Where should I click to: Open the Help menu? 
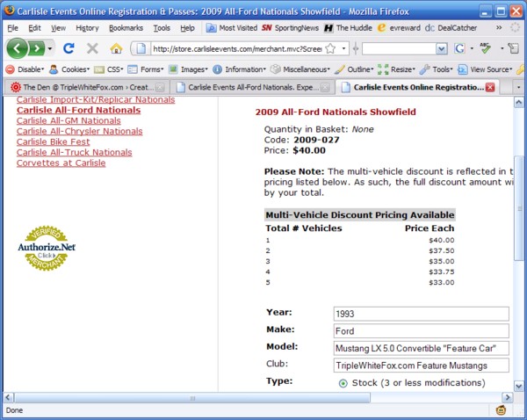[187, 28]
